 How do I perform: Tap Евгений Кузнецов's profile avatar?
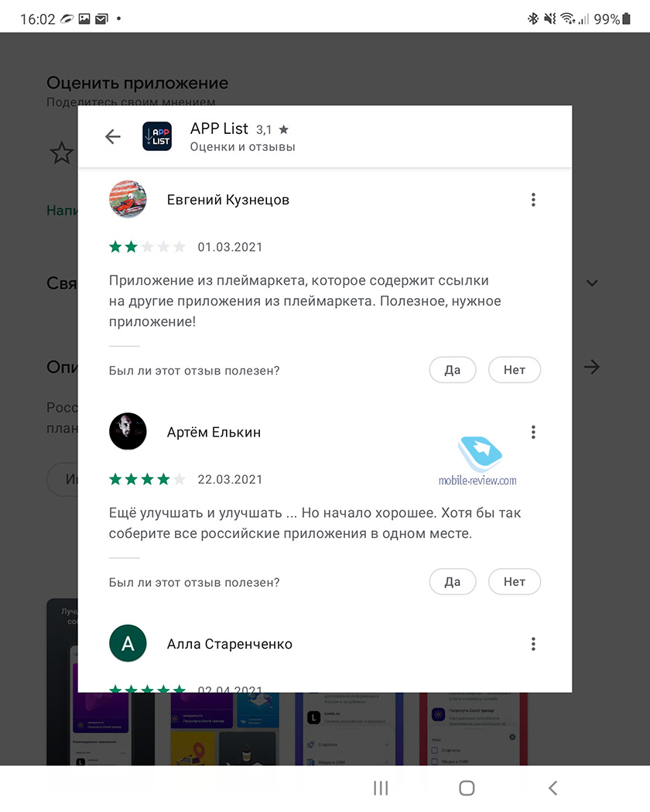tap(128, 200)
